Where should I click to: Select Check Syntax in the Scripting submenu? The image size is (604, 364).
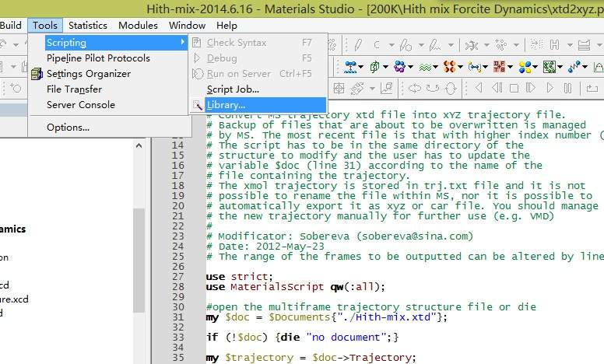[x=258, y=43]
